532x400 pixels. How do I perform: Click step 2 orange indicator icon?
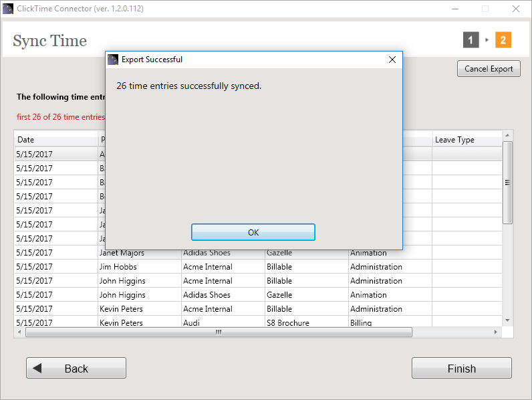click(x=503, y=40)
